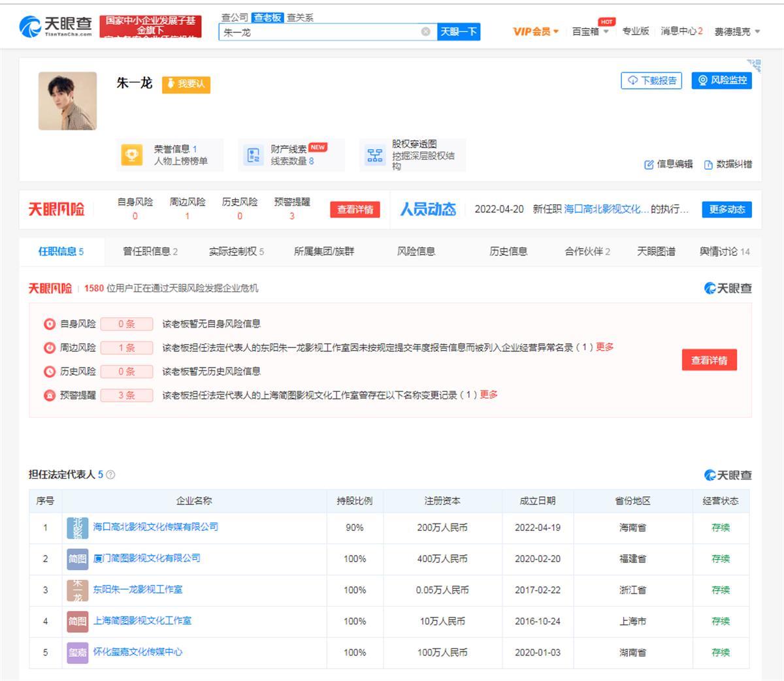
Task: Click the 数据纠错 data correction icon
Action: [708, 165]
